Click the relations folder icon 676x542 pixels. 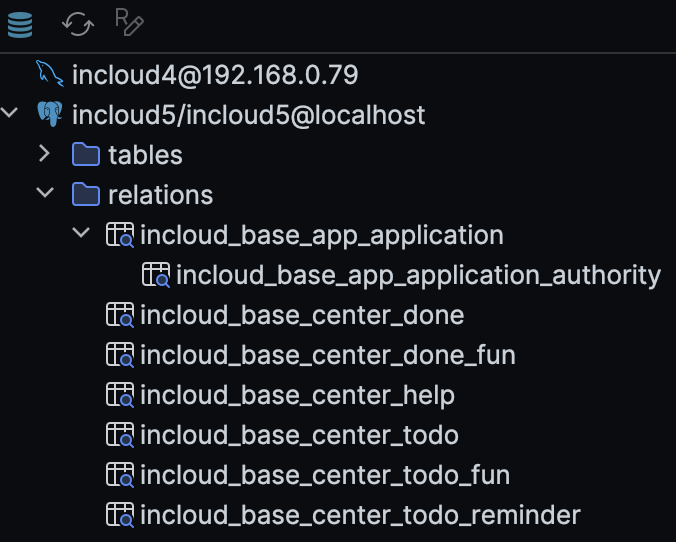(86, 194)
